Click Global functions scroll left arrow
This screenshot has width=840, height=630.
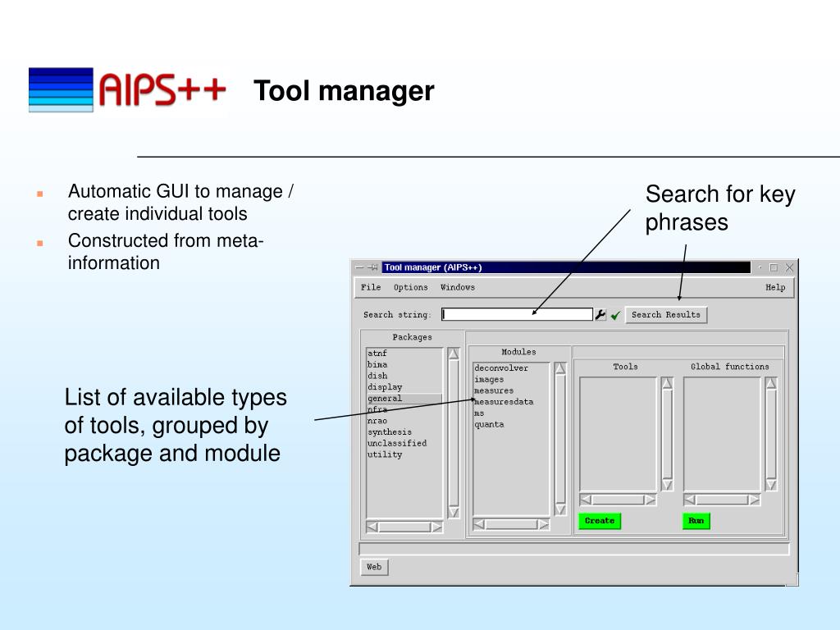690,500
